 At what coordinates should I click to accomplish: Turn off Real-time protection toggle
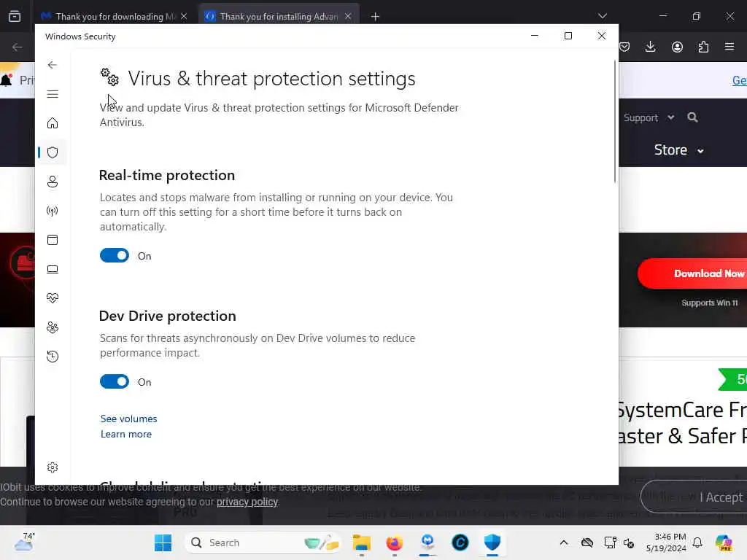115,256
